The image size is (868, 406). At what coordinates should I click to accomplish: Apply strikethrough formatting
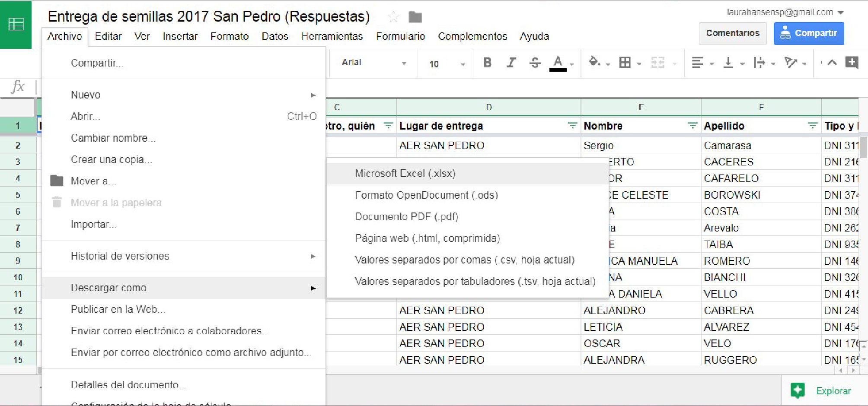(535, 63)
